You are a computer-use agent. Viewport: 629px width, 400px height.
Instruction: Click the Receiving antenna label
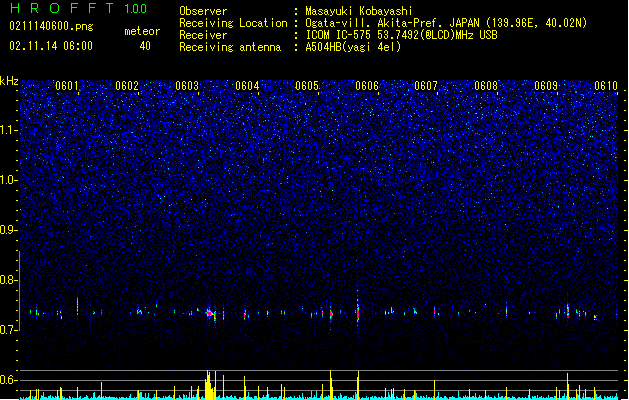[x=230, y=47]
